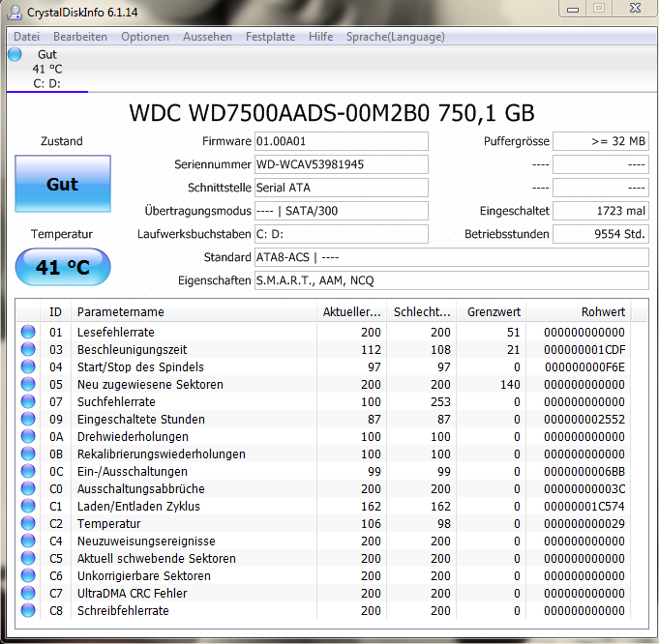This screenshot has height=644, width=659.
Task: Select raw value 000000000F6E
Action: click(x=584, y=367)
